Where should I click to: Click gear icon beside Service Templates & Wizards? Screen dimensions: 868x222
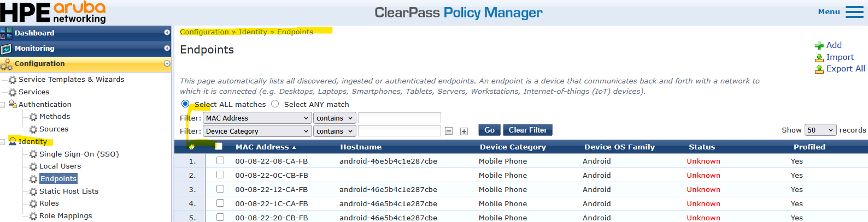click(x=13, y=80)
